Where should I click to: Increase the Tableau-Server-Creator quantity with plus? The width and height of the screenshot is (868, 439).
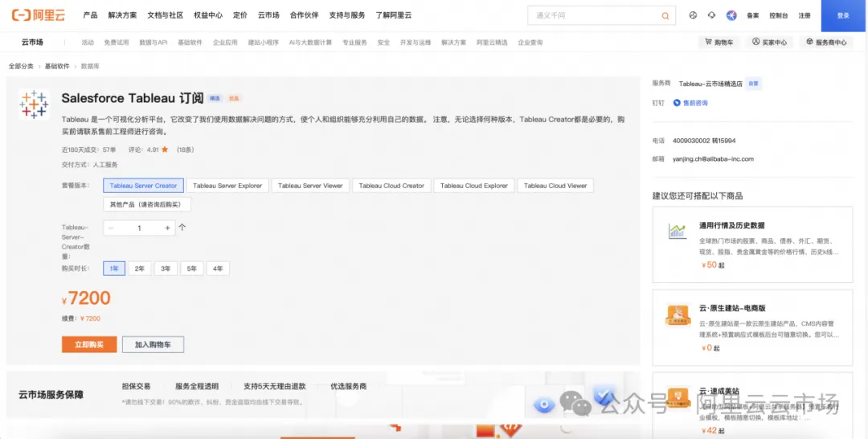pos(167,228)
